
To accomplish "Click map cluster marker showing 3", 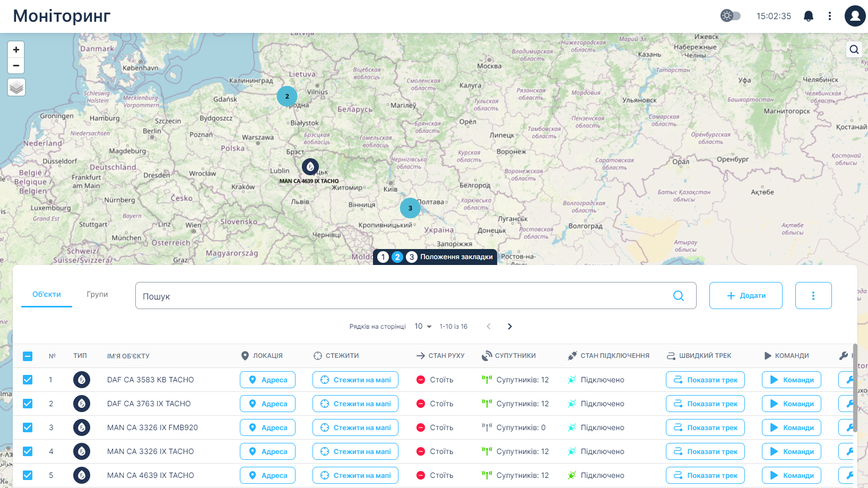I will [410, 208].
